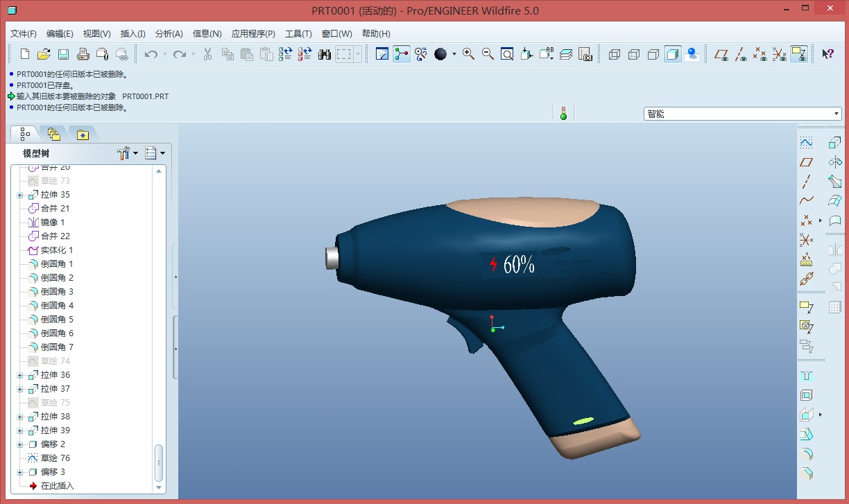Viewport: 849px width, 504px height.
Task: Toggle shaded display mode
Action: click(x=673, y=54)
